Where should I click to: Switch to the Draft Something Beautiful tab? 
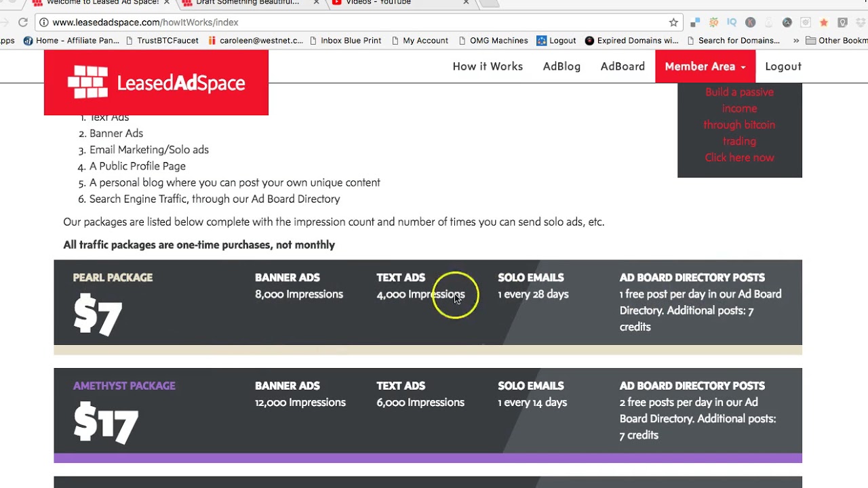pos(248,3)
